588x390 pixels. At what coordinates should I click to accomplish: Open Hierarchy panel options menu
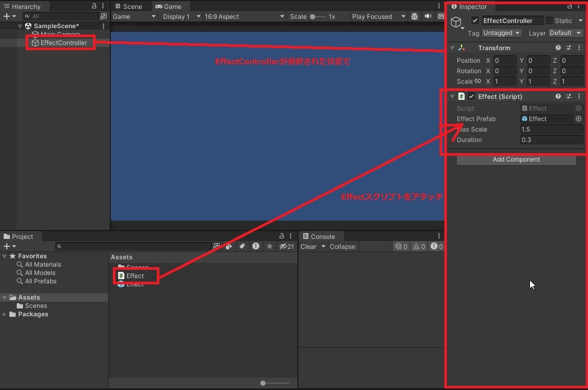click(103, 6)
